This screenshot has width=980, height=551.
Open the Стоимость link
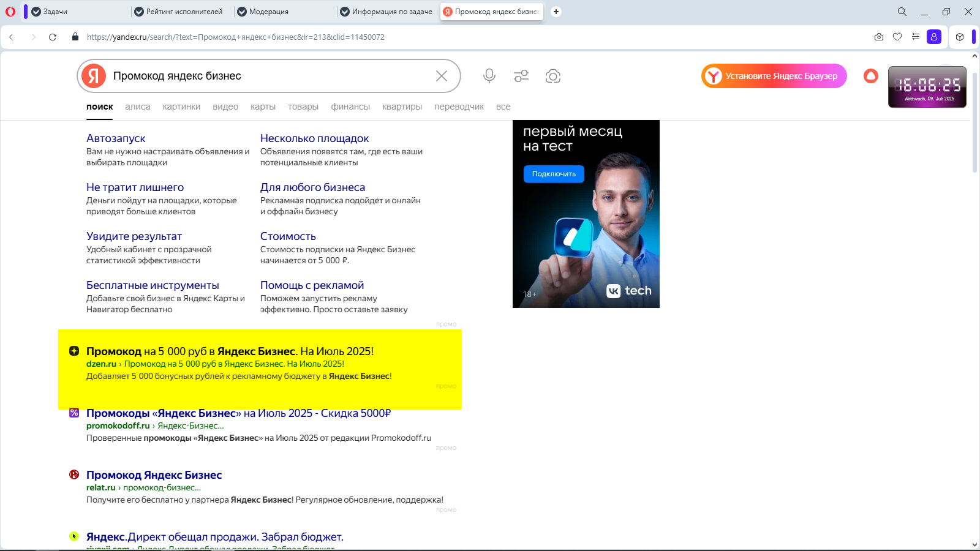(x=288, y=236)
